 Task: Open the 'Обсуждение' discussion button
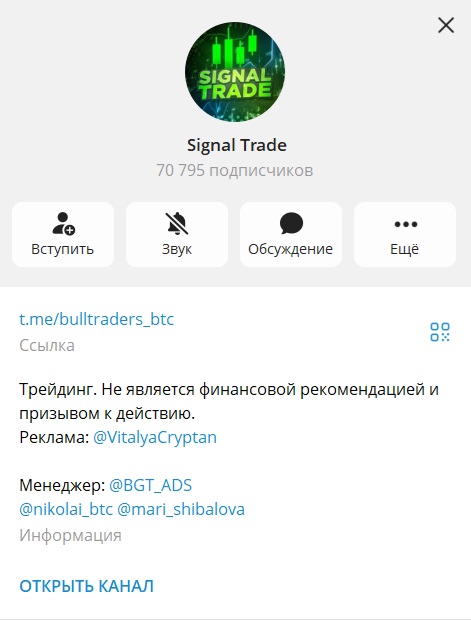click(x=291, y=234)
